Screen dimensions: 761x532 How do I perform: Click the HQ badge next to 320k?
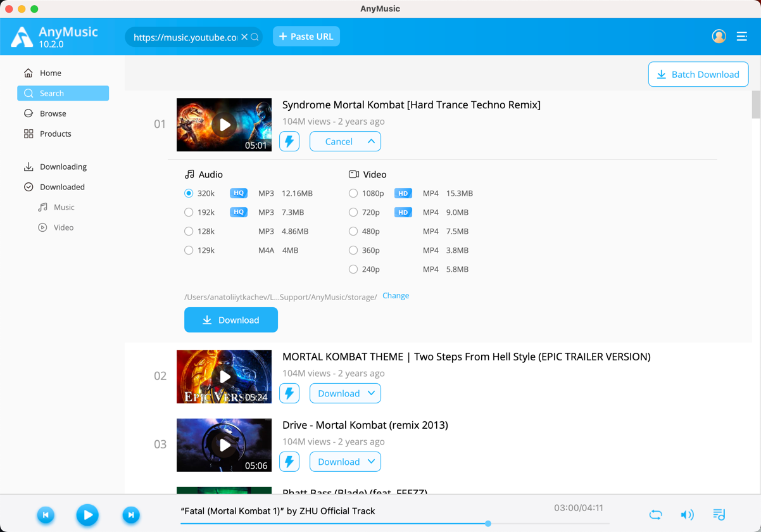[x=239, y=193]
